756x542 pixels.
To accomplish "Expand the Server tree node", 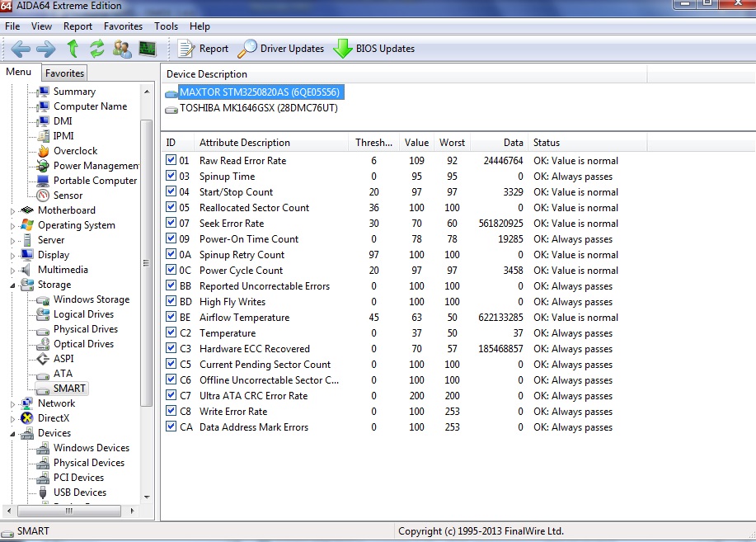I will pyautogui.click(x=12, y=241).
